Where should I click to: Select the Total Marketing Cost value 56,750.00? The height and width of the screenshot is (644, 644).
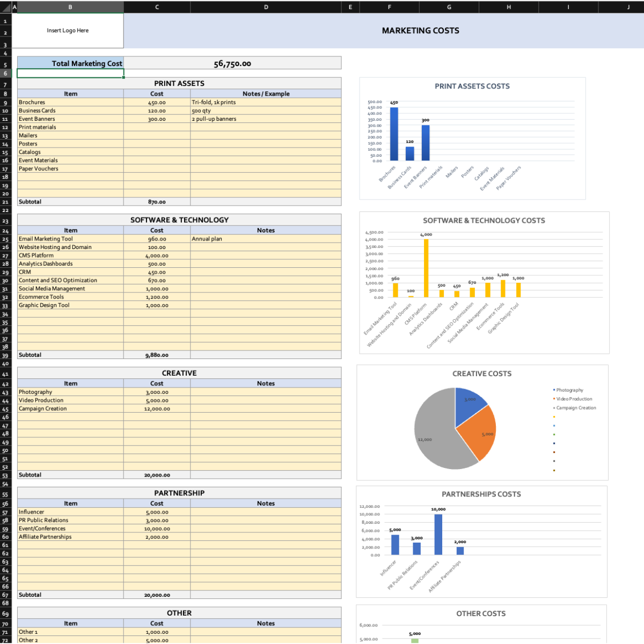(233, 63)
